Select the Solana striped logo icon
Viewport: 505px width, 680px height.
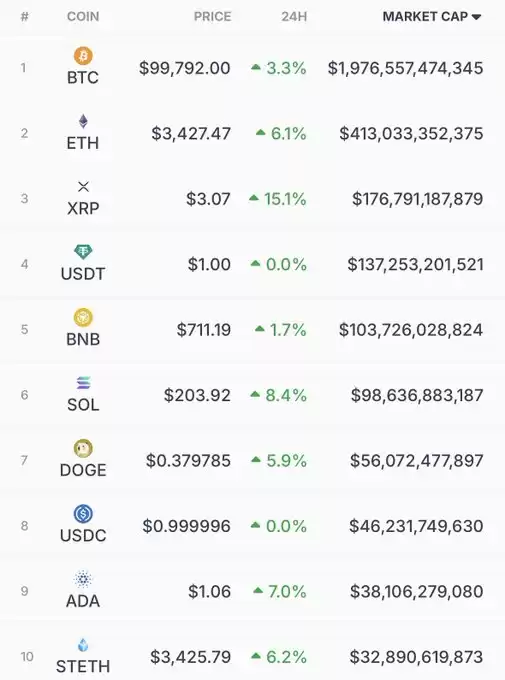click(x=83, y=383)
